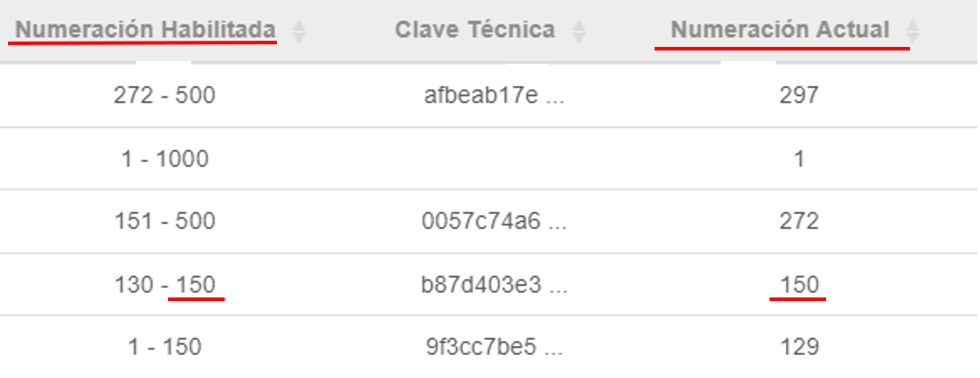This screenshot has width=980, height=378.
Task: Sort by Numeración Actual arrow icon
Action: click(913, 31)
